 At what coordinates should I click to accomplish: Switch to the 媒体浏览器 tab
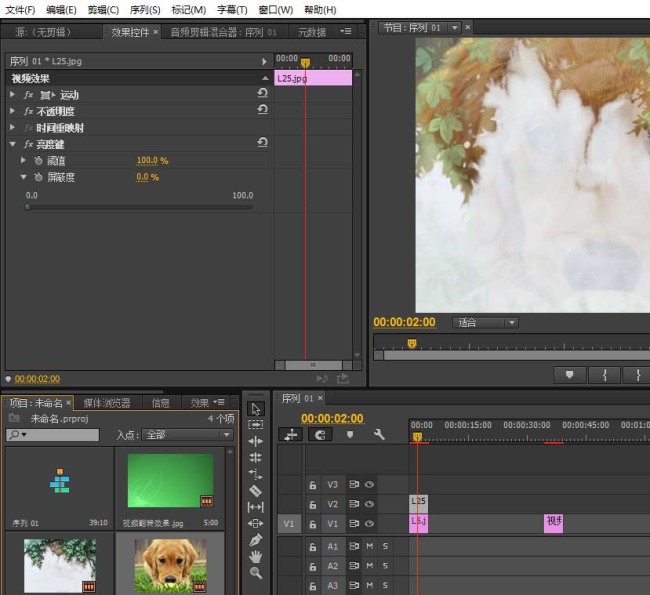click(107, 403)
